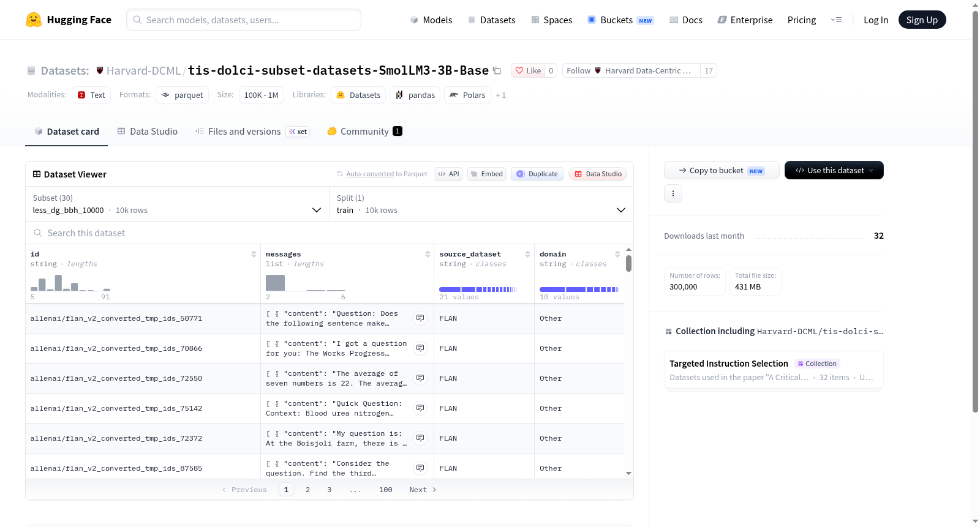Screen dimensions: 980x527
Task: Click the Duplicate button
Action: click(537, 174)
